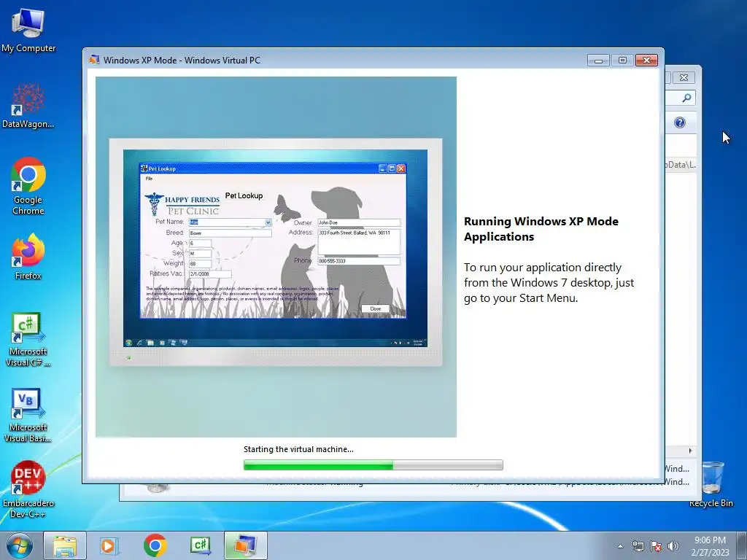Select Windows Virtual PC taskbar button
The height and width of the screenshot is (560, 747).
point(246,545)
